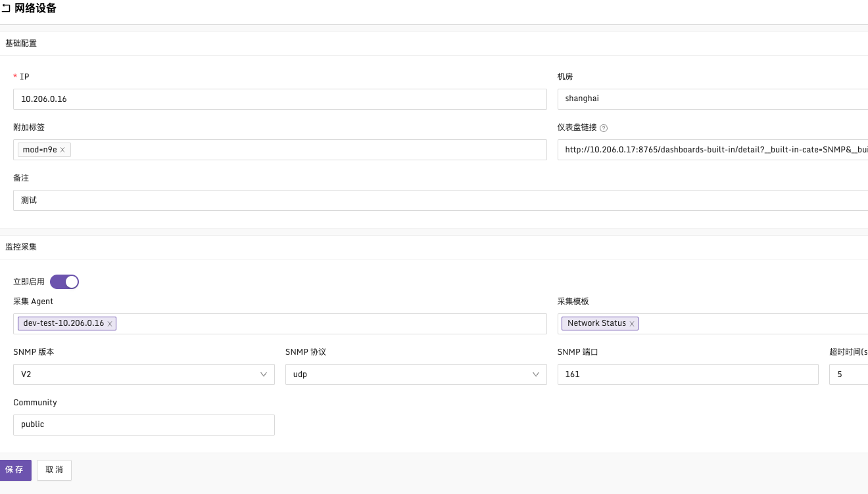Disable the 立即启用 toggle
The image size is (868, 494).
pos(64,281)
